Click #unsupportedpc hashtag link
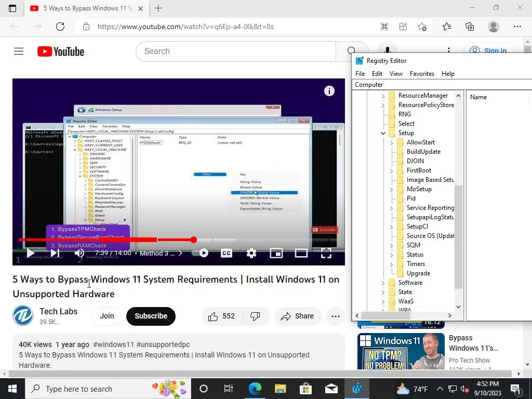532x399 pixels. [x=163, y=344]
